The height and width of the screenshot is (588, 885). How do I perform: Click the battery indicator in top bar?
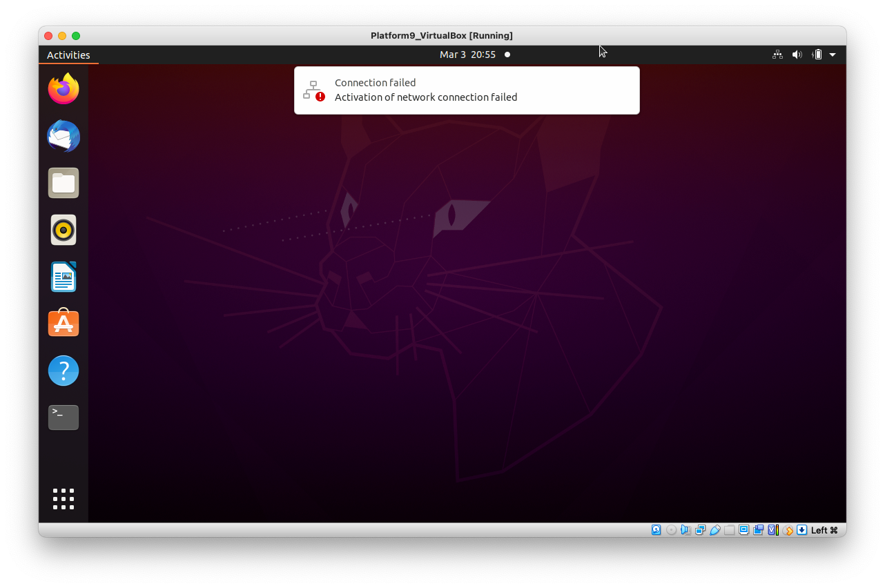coord(817,55)
